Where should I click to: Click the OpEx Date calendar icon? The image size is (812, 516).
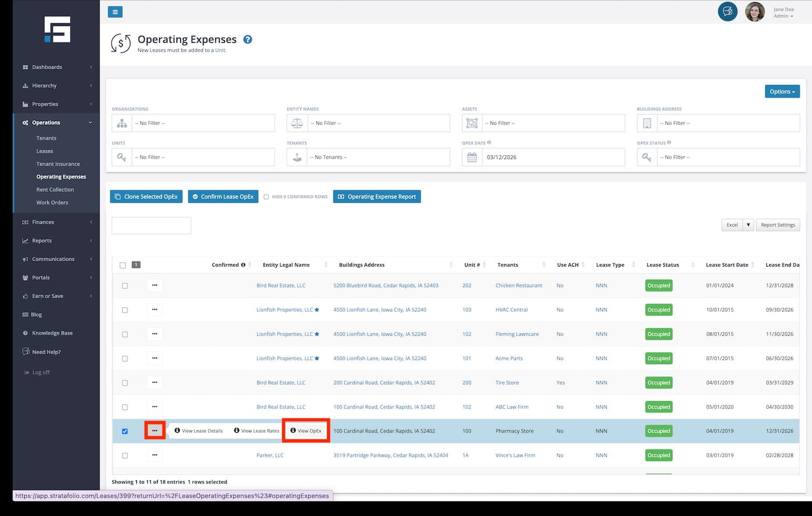click(472, 157)
